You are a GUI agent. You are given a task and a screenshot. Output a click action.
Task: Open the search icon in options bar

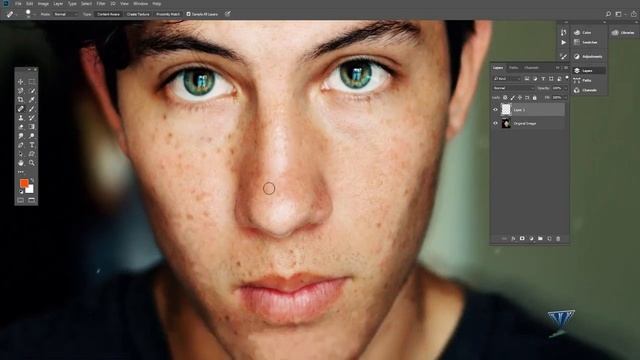608,14
